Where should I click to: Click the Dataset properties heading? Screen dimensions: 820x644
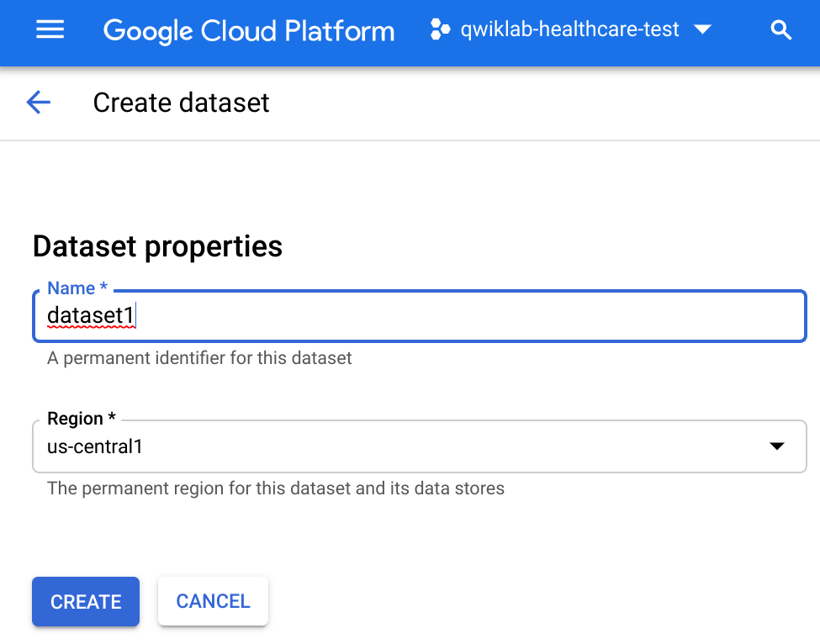coord(157,246)
